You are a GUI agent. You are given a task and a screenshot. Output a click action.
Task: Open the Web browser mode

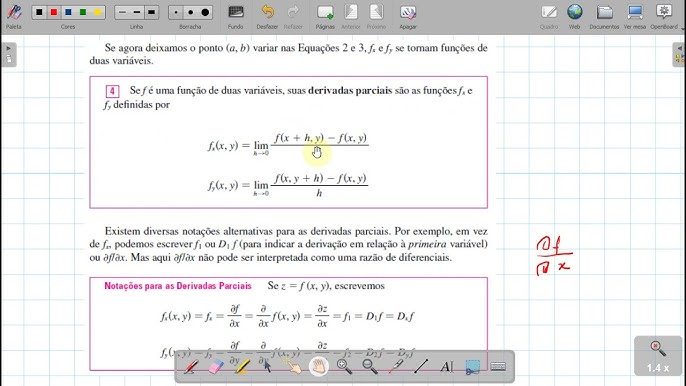(x=574, y=16)
